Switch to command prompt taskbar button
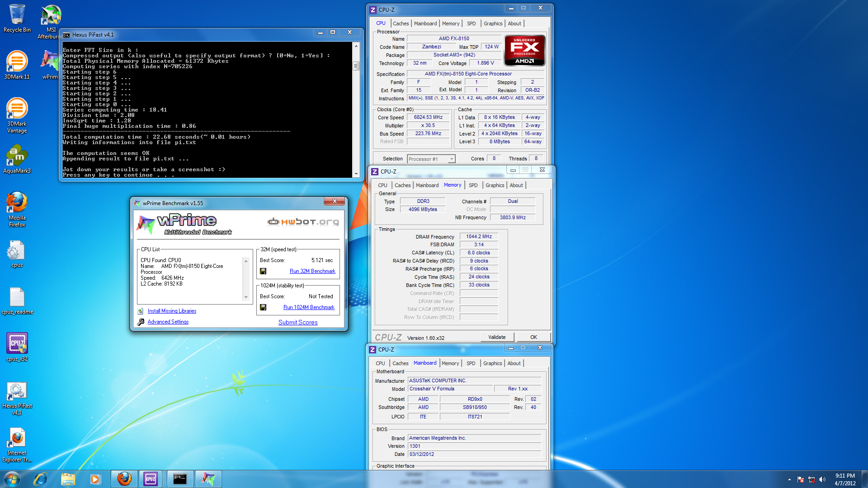 [180, 479]
